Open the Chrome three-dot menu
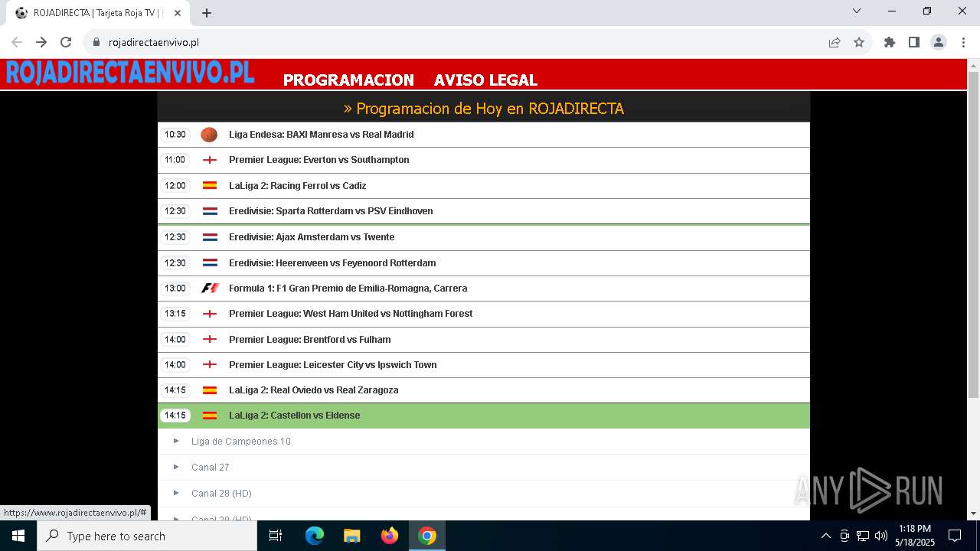The width and height of the screenshot is (980, 551). click(962, 42)
